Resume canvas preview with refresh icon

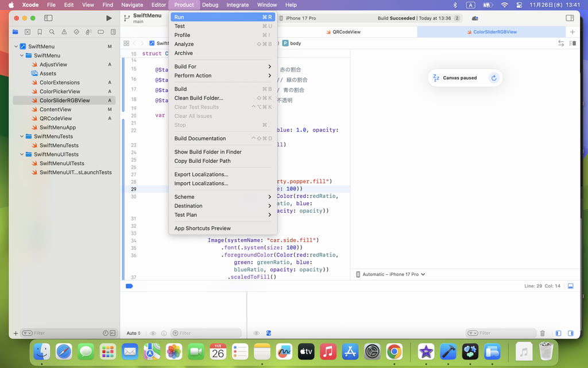coord(493,78)
